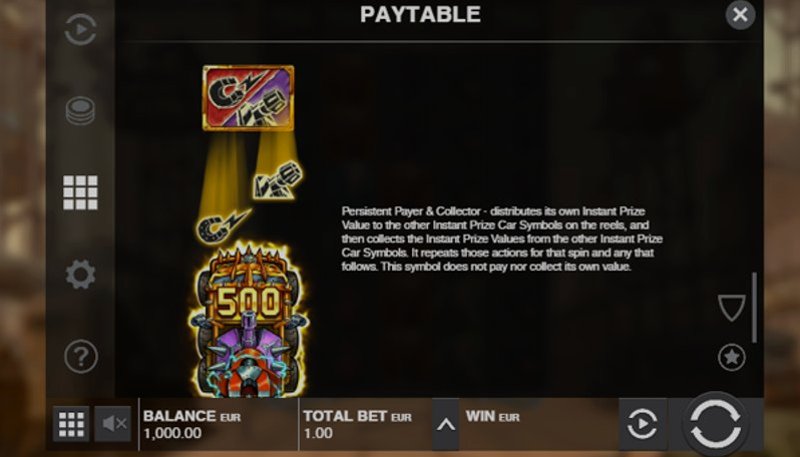Open the help question mark icon

click(81, 356)
